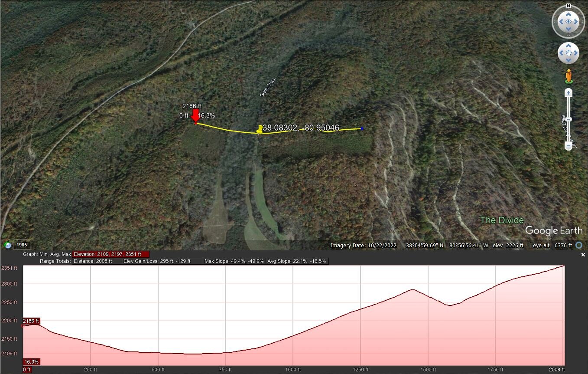The image size is (588, 374).
Task: Click the N compass north indicator
Action: (x=568, y=6)
